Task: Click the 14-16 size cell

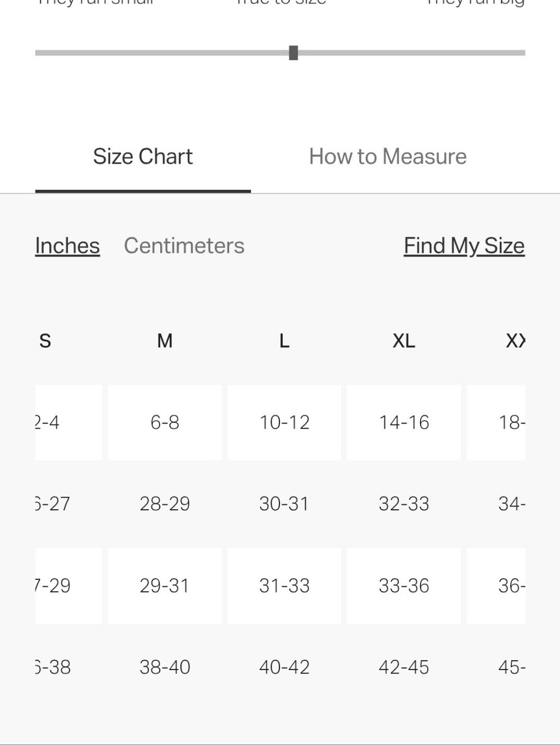Action: (404, 422)
